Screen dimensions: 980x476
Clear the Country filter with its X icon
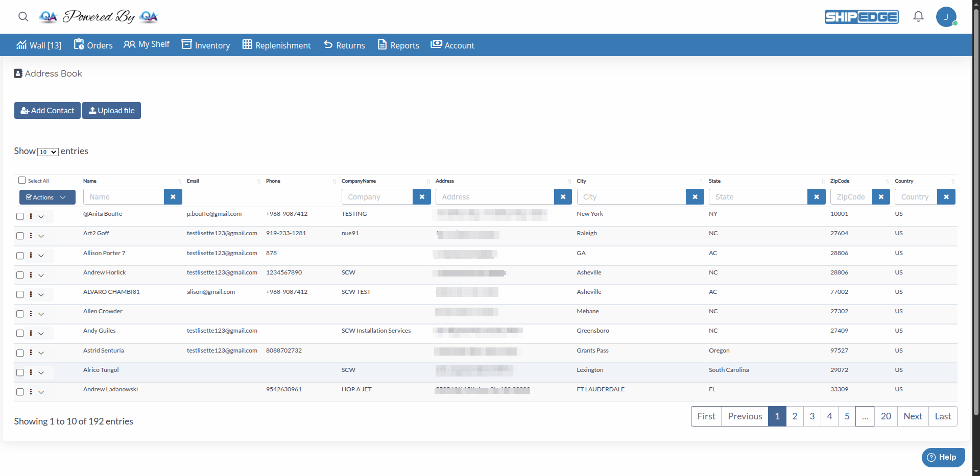coord(946,196)
